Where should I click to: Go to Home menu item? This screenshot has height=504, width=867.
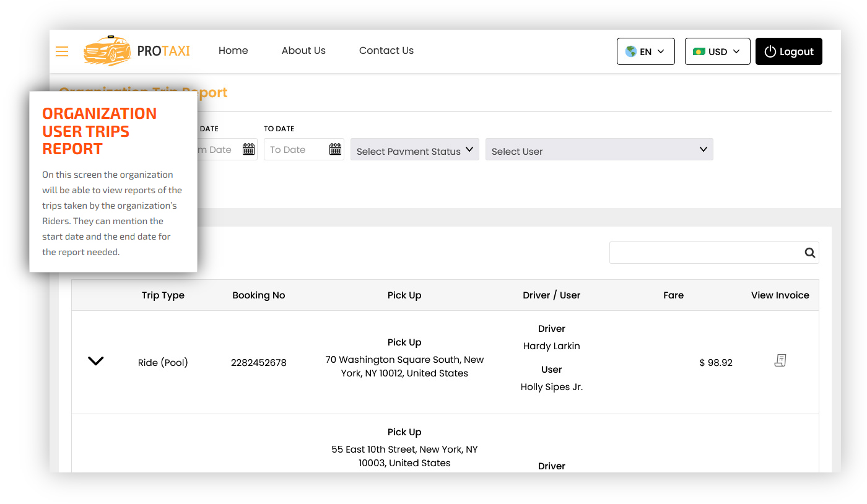[233, 51]
